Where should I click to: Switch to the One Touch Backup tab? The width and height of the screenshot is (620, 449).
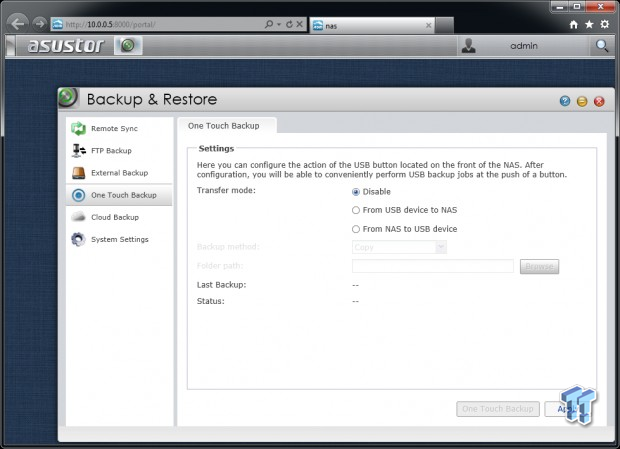pyautogui.click(x=224, y=126)
